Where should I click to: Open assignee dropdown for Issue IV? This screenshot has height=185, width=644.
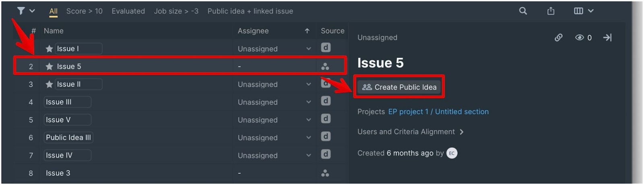(308, 155)
